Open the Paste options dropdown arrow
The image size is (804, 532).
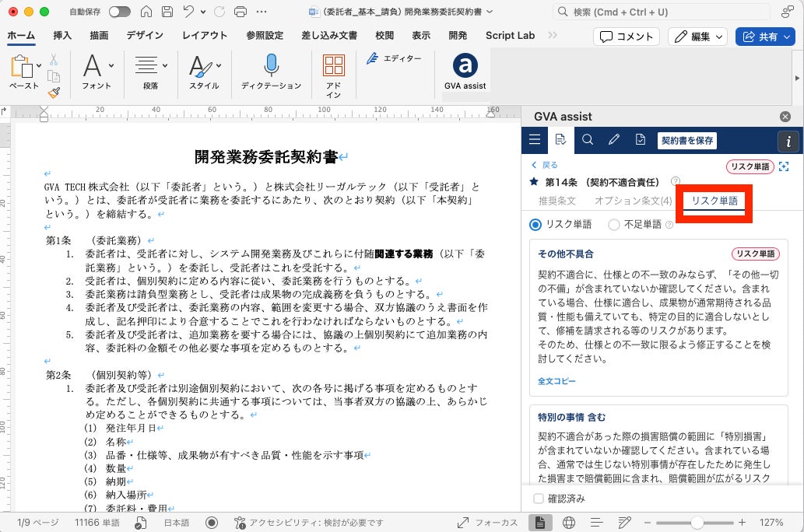pos(39,65)
